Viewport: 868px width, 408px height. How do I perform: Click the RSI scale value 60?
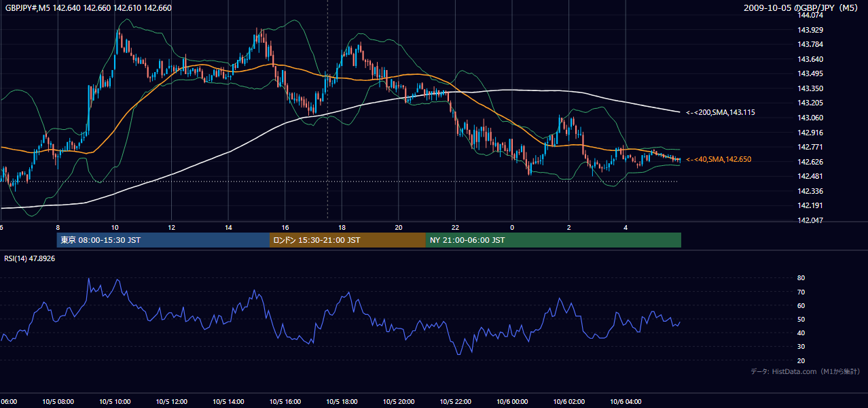(801, 305)
